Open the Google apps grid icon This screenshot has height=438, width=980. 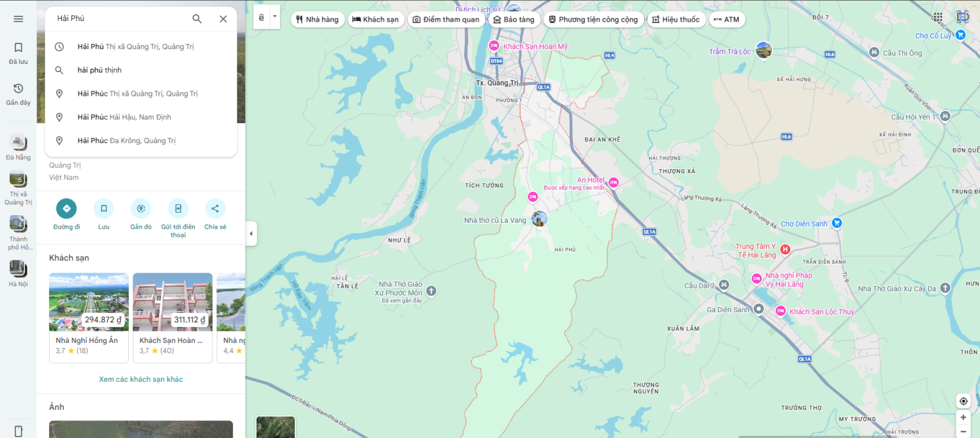click(x=937, y=17)
